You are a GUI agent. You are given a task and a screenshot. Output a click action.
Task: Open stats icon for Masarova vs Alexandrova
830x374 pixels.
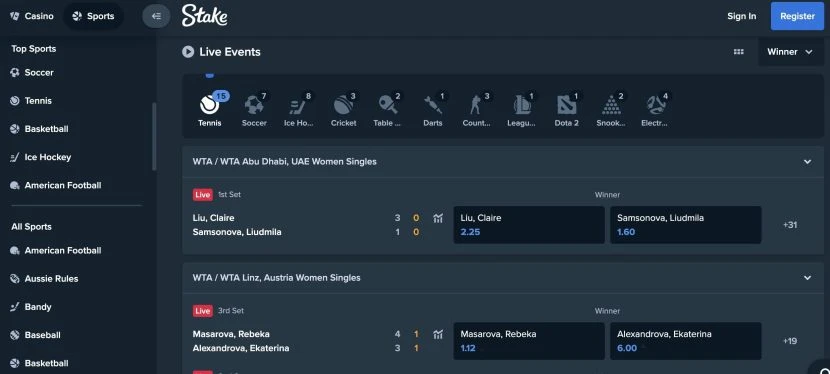click(438, 334)
